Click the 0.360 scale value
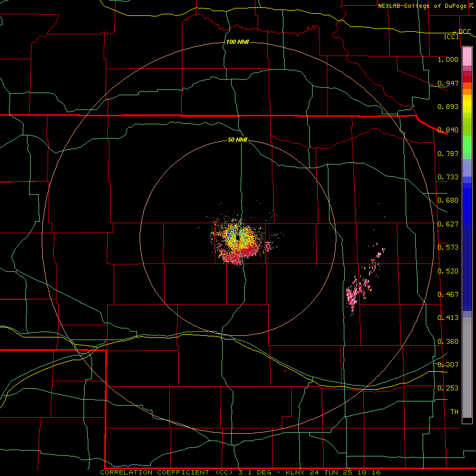Viewport: 476px width, 476px height. [x=448, y=342]
